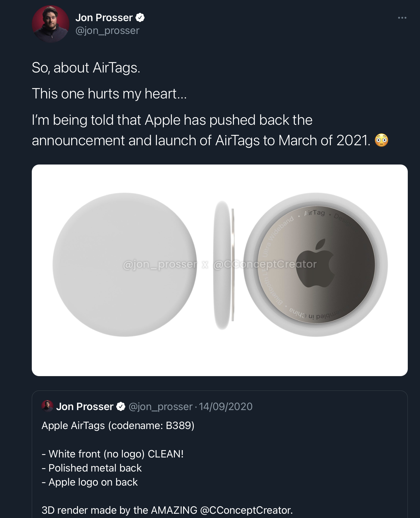Screen dimensions: 420x518
Task: Open the @CConceptCreator mention in the quoted tweet
Action: pos(246,510)
